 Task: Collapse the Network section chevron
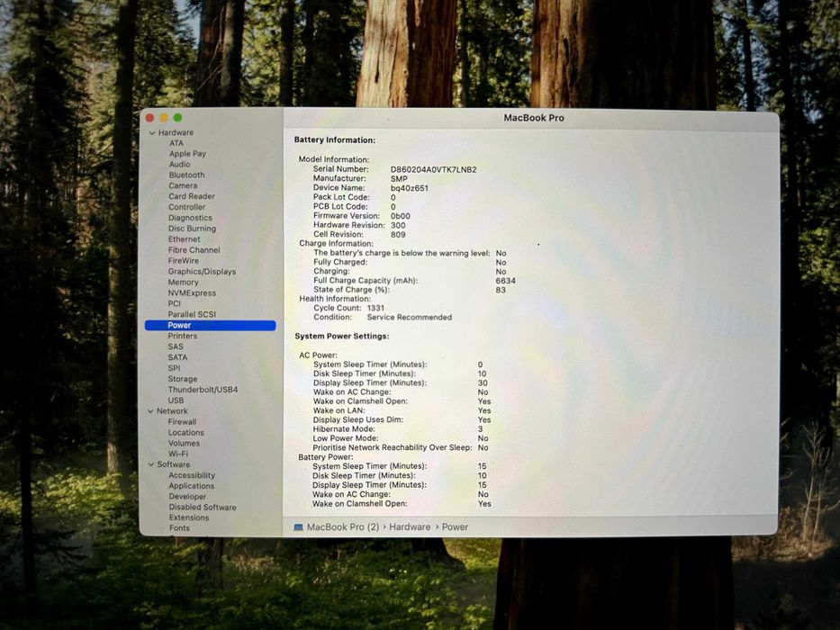[150, 411]
